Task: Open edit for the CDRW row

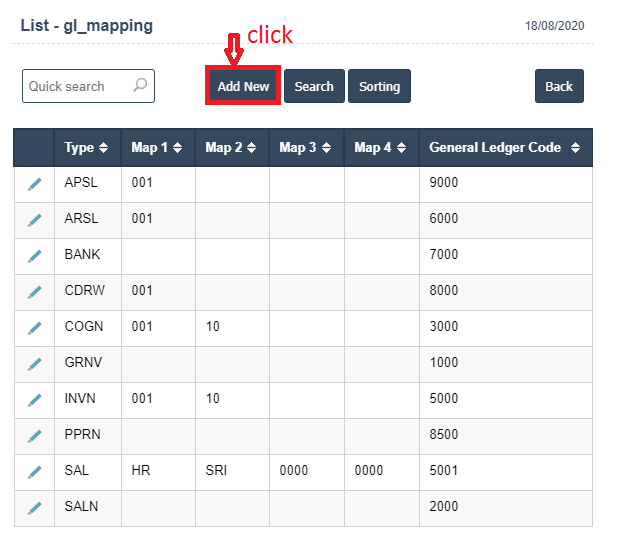Action: click(34, 292)
